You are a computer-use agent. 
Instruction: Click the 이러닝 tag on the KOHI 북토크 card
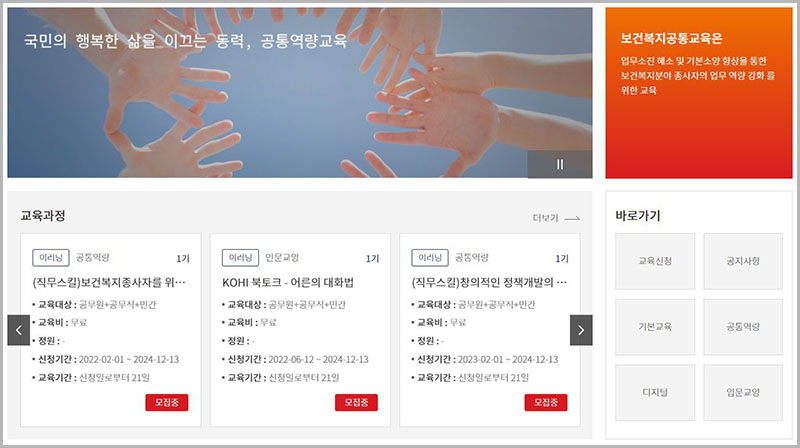239,257
